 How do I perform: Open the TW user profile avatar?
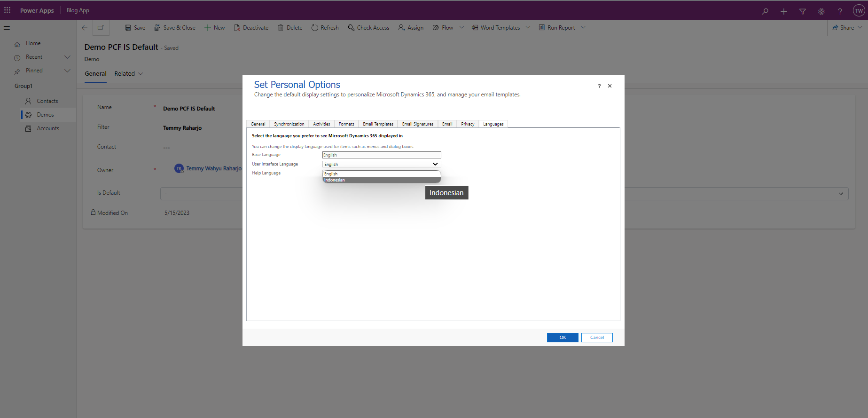(859, 11)
